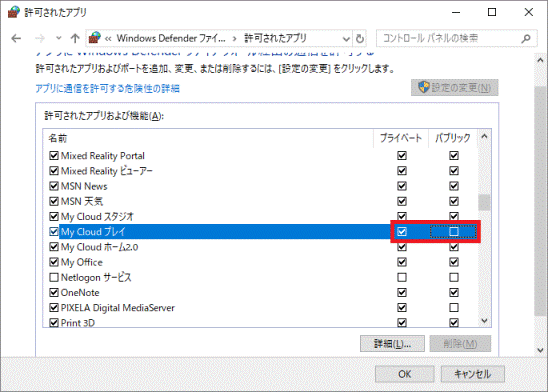Click the 設定の変更(N) button
Viewport: 548px width, 392px height.
click(x=455, y=87)
